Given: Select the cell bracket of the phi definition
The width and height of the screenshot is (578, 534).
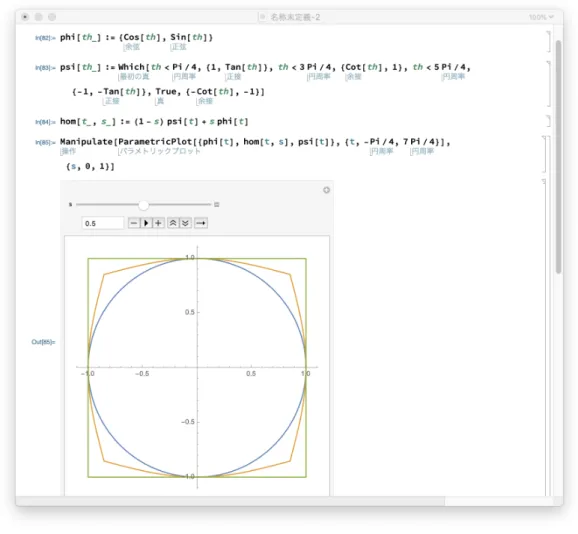Looking at the screenshot, I should tap(549, 41).
